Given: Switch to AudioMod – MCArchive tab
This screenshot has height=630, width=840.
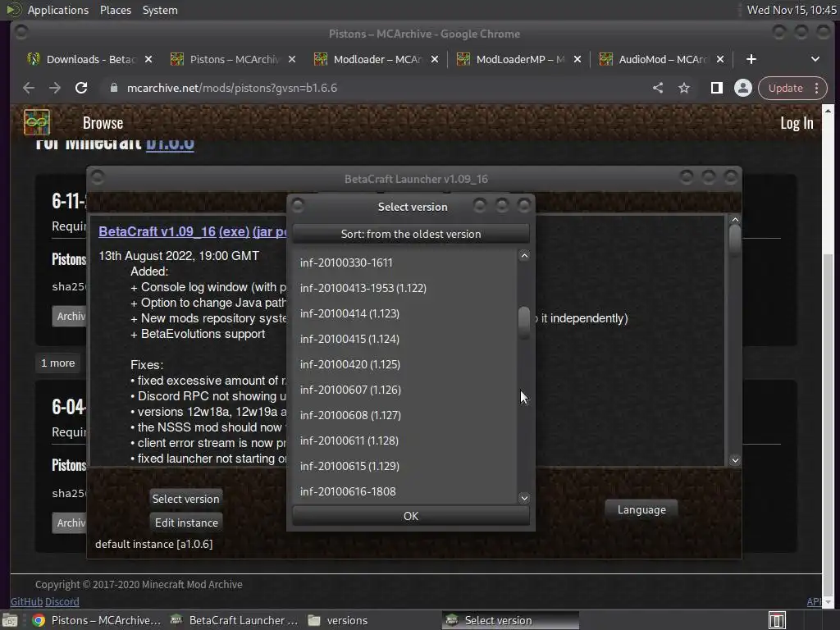Looking at the screenshot, I should pyautogui.click(x=663, y=59).
